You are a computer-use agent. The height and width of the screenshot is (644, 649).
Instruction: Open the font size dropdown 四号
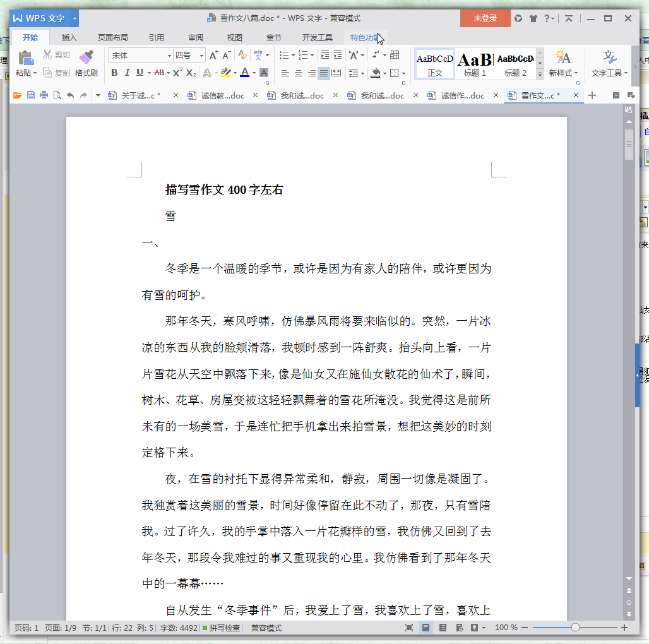pyautogui.click(x=201, y=56)
